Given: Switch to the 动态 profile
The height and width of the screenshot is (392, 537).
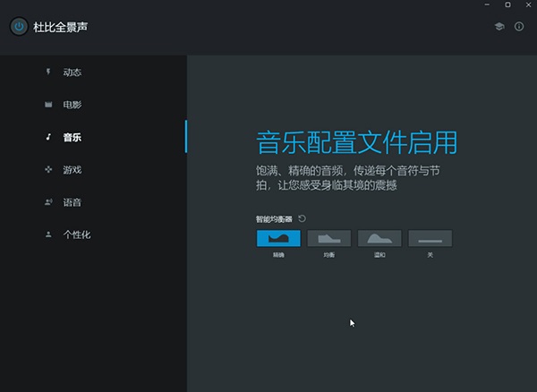Looking at the screenshot, I should click(x=72, y=72).
